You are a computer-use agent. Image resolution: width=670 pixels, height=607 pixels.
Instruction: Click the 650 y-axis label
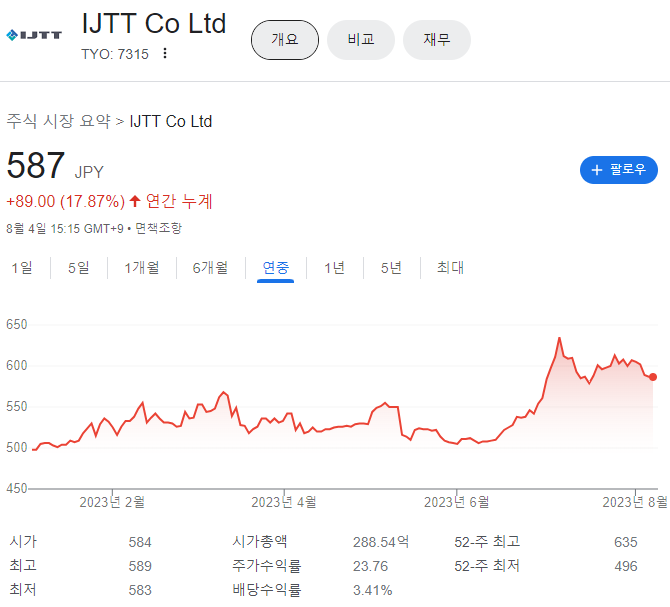tap(17, 325)
